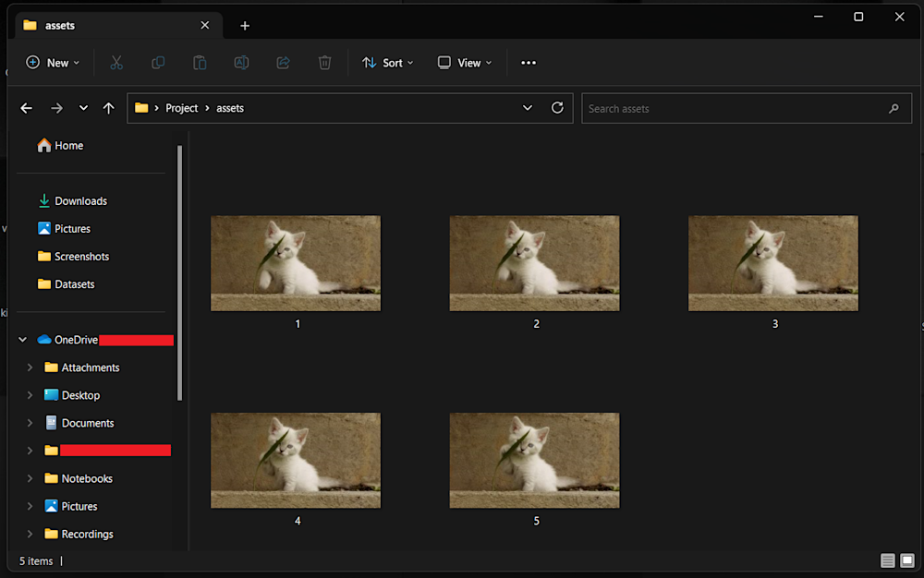Expand the Attachments folder chevron
924x578 pixels.
click(30, 367)
